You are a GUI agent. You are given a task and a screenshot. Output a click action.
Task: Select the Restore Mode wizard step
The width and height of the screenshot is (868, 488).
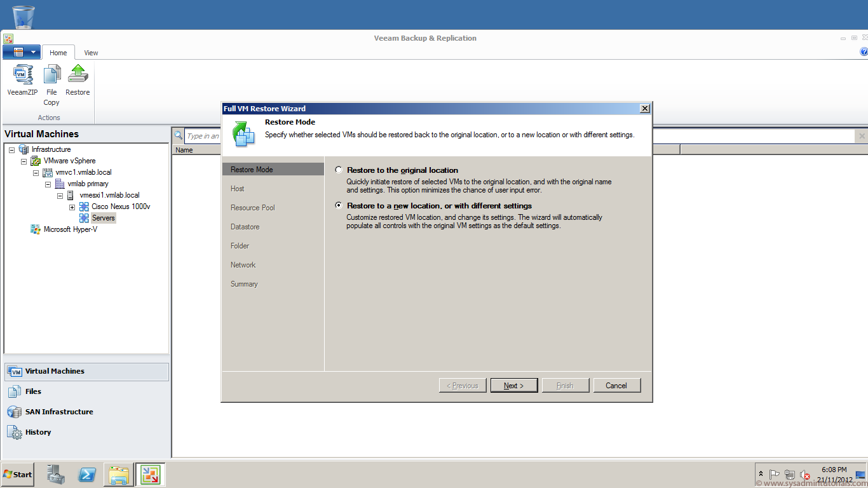point(273,170)
